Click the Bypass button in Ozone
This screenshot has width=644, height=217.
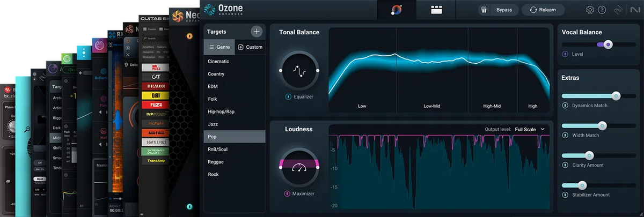point(504,10)
